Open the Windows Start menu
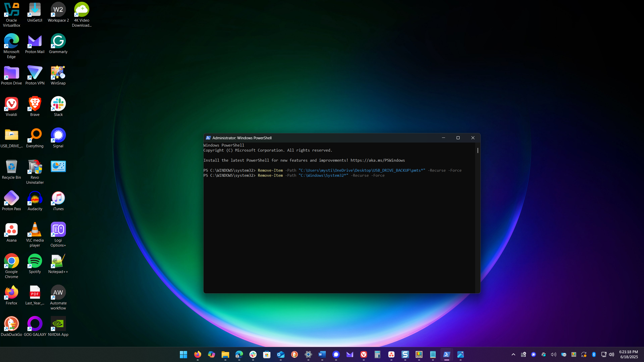Viewport: 644px width, 362px height. point(183,354)
